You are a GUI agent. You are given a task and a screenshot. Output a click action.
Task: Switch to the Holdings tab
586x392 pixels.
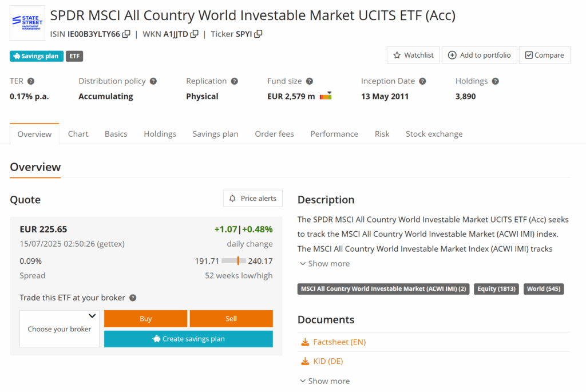(x=160, y=134)
